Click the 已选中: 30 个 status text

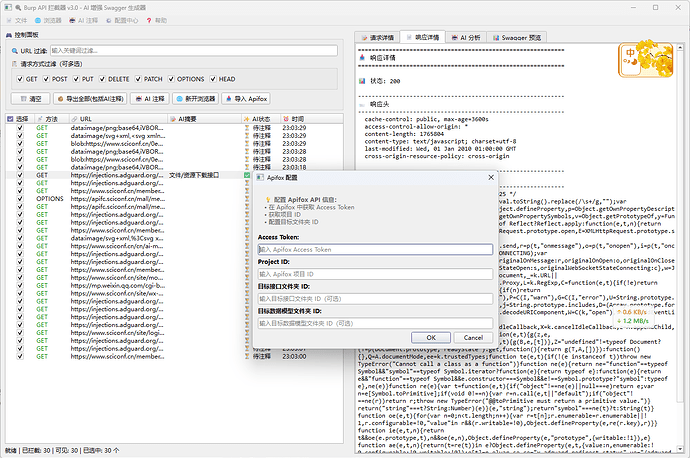(101, 451)
